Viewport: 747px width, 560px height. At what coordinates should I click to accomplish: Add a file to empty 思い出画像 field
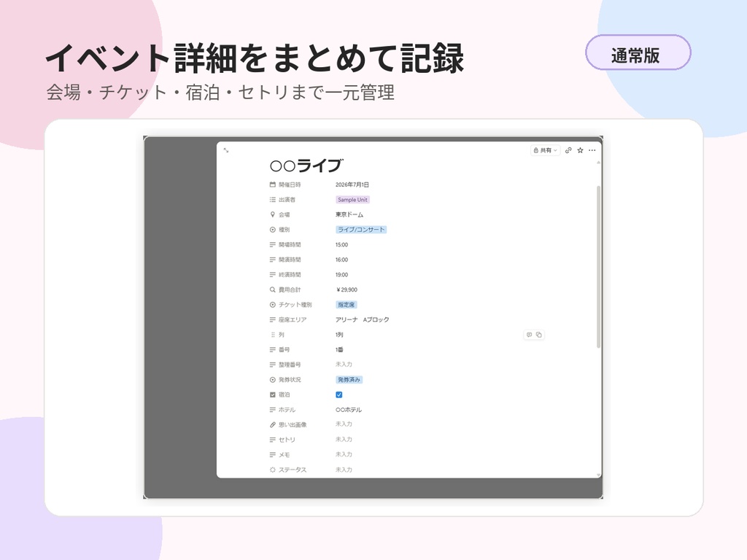(344, 424)
